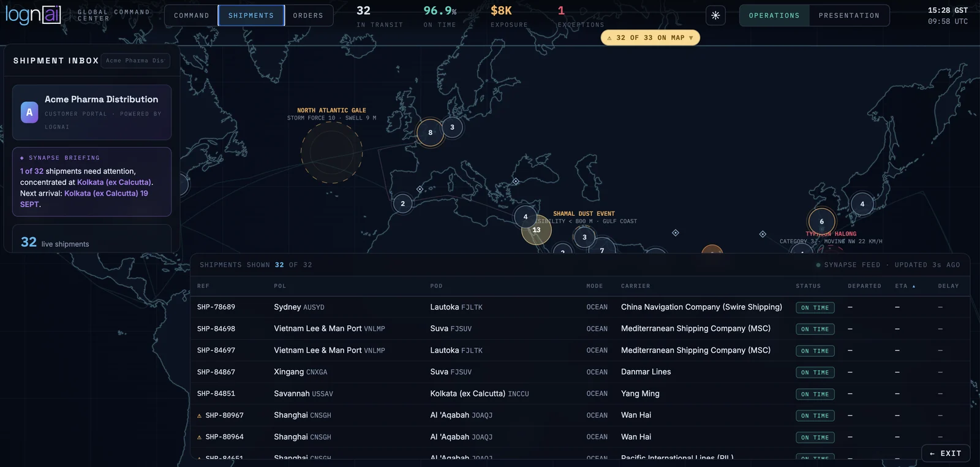This screenshot has width=980, height=467.
Task: Click the warning icon on SHP-80967
Action: click(x=199, y=416)
